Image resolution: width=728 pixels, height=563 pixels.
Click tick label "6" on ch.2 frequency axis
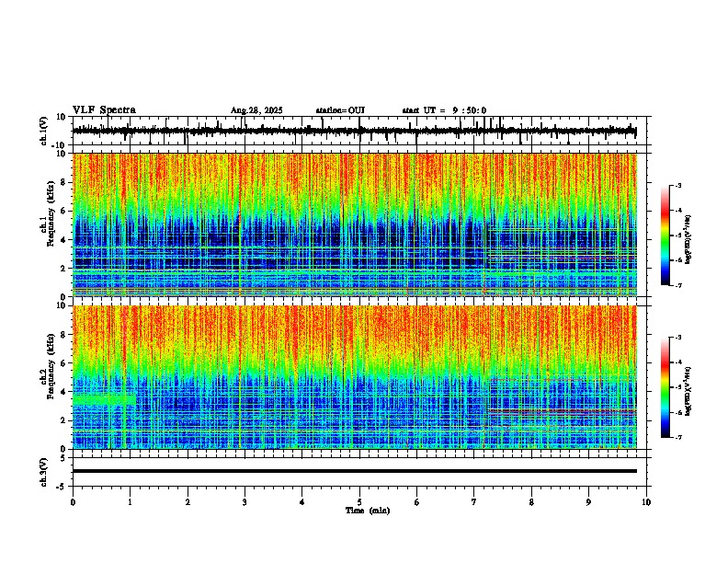pyautogui.click(x=63, y=363)
